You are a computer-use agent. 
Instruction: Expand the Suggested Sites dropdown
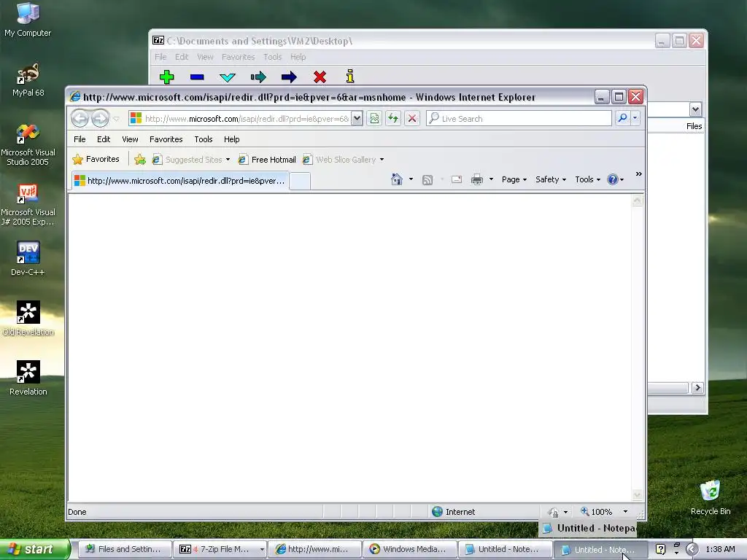pos(228,160)
